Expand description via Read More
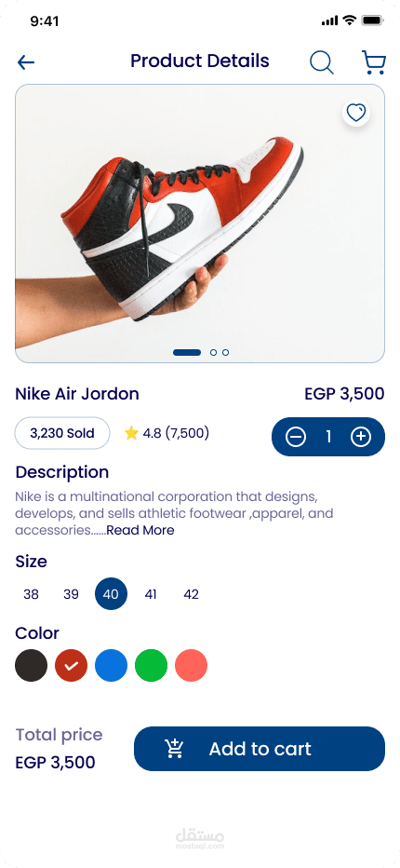400x868 pixels. tap(140, 530)
